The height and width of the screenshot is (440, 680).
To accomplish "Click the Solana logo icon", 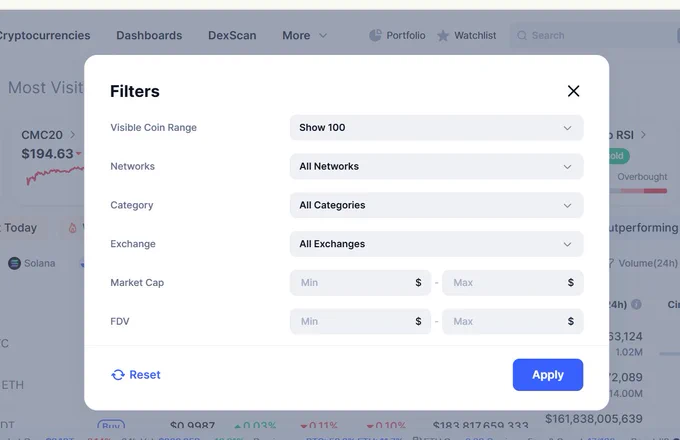I will tap(14, 263).
